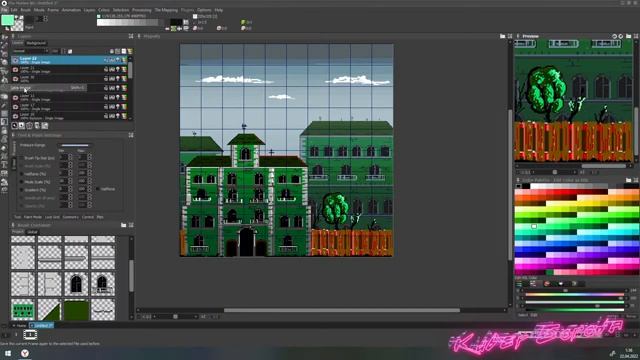
Task: Click the layer opacity field next to blend mode
Action: coord(55,51)
